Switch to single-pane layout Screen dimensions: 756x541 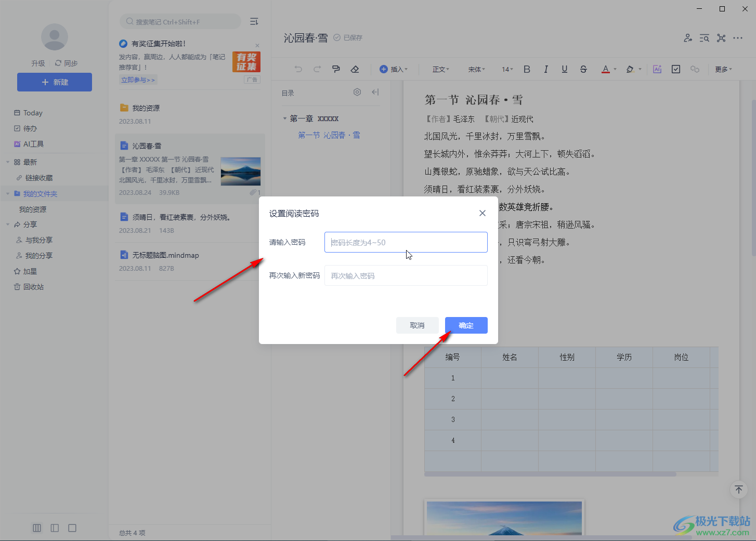pos(72,528)
